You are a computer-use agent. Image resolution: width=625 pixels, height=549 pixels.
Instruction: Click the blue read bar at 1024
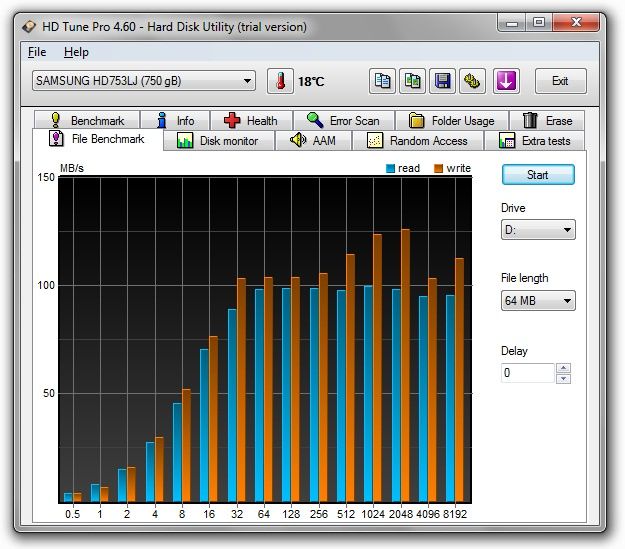click(368, 394)
